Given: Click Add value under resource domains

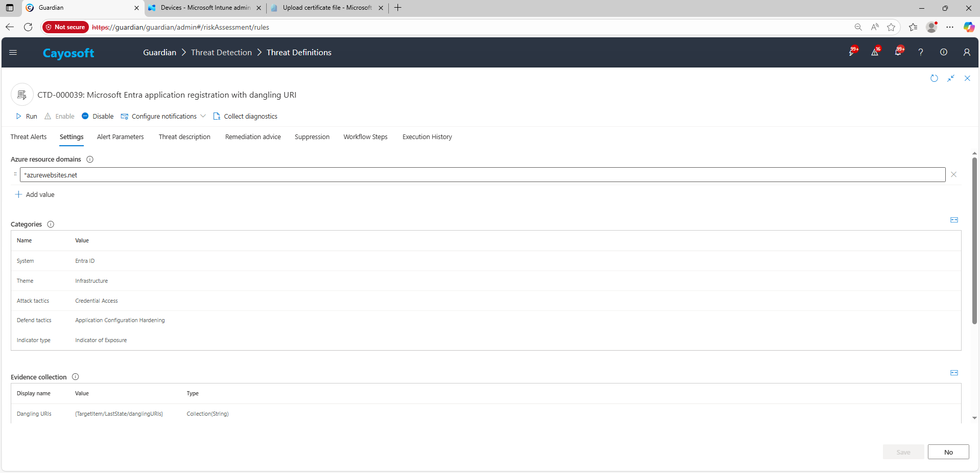Looking at the screenshot, I should [35, 195].
